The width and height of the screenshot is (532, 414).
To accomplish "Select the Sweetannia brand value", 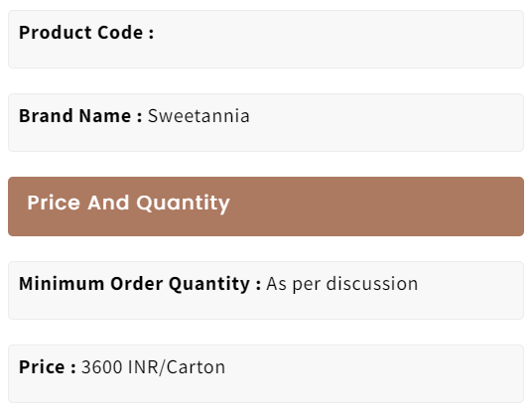I will point(199,116).
